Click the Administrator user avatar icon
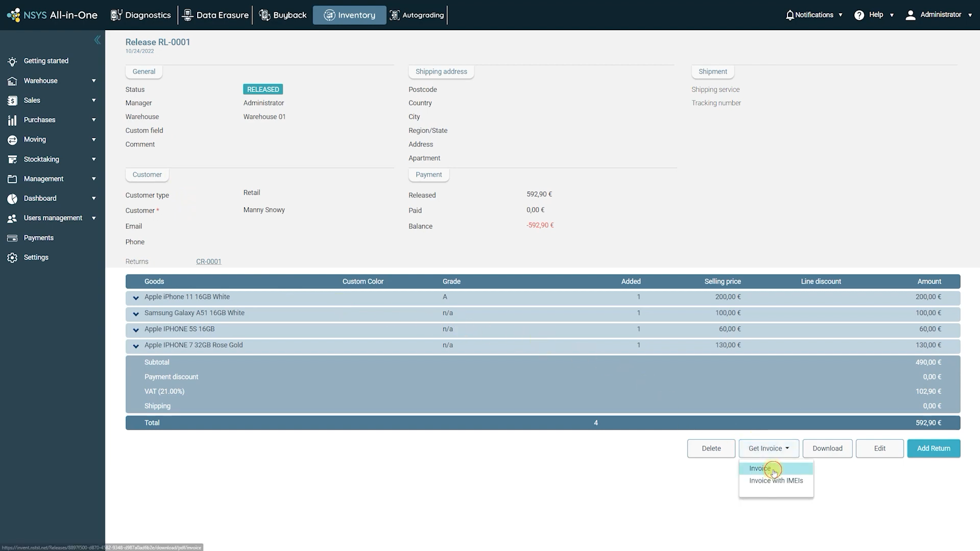The width and height of the screenshot is (980, 551). tap(910, 15)
